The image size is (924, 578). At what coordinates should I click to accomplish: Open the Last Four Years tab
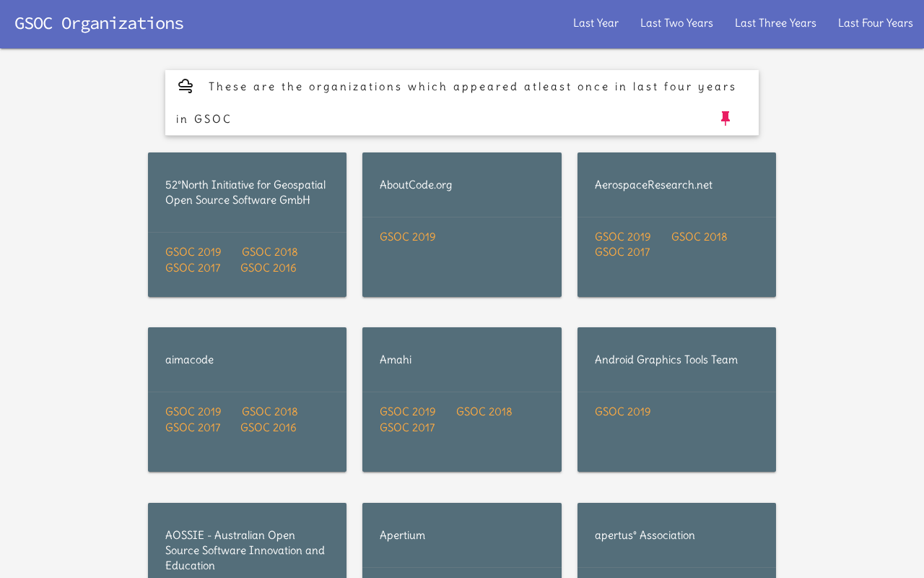pos(875,23)
